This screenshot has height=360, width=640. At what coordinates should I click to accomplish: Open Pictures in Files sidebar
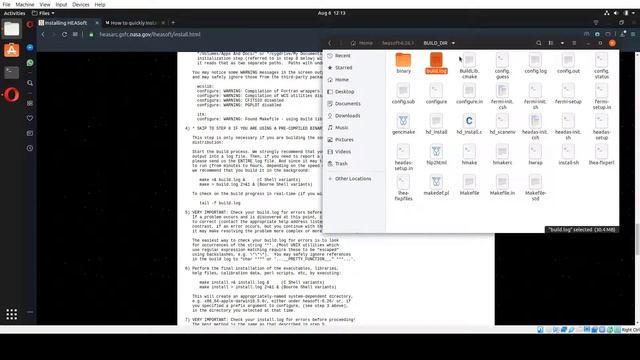tap(354, 140)
